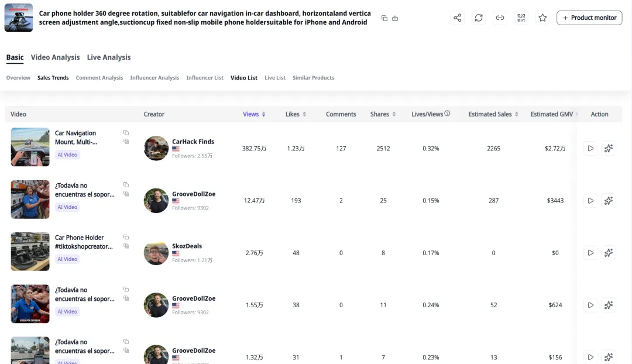Copy the product title with copy icon

coord(384,18)
